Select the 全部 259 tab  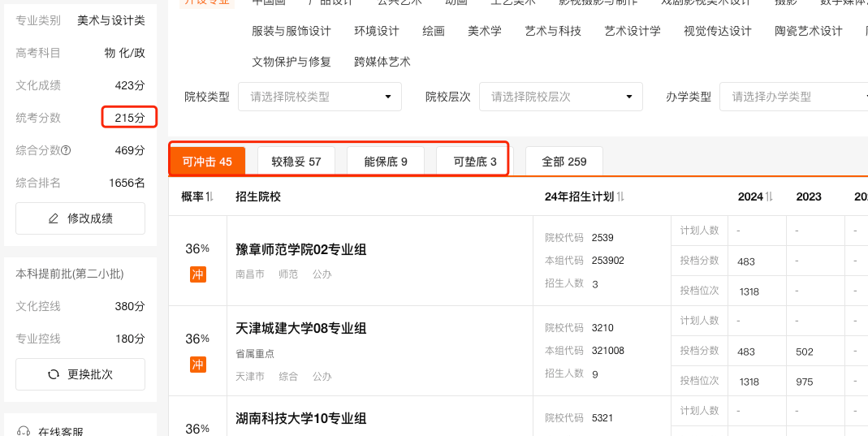pyautogui.click(x=564, y=162)
